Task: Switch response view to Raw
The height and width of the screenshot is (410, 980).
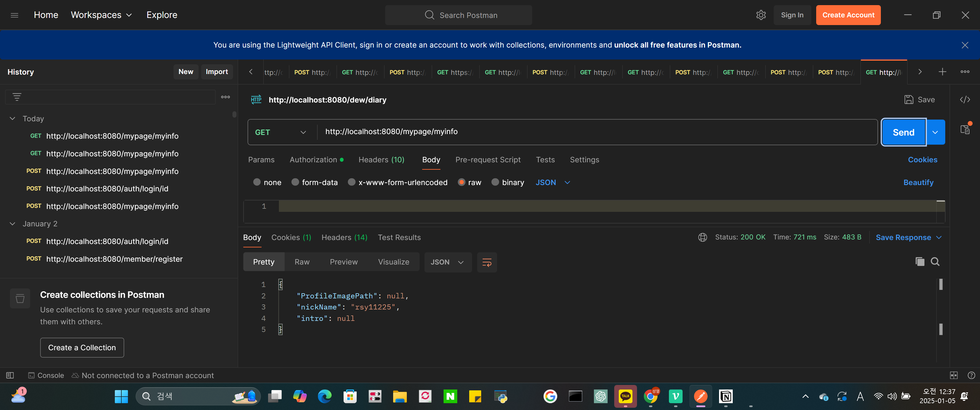Action: (x=302, y=262)
